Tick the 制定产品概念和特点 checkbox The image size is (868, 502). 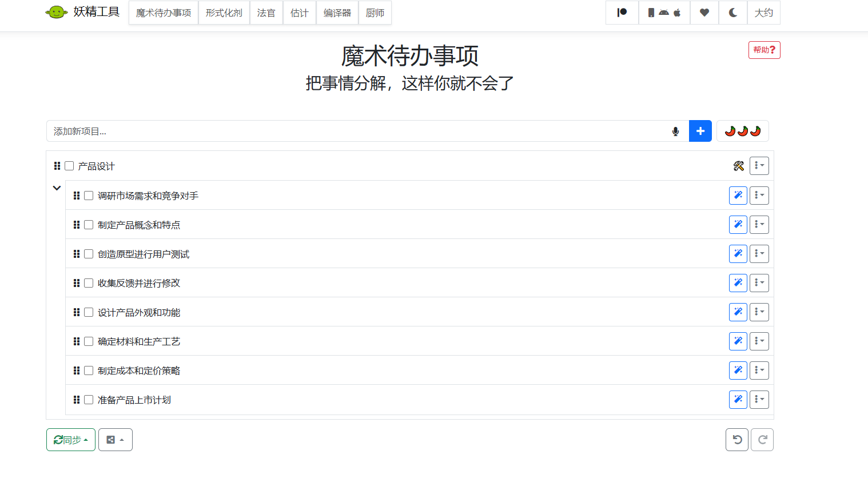89,225
